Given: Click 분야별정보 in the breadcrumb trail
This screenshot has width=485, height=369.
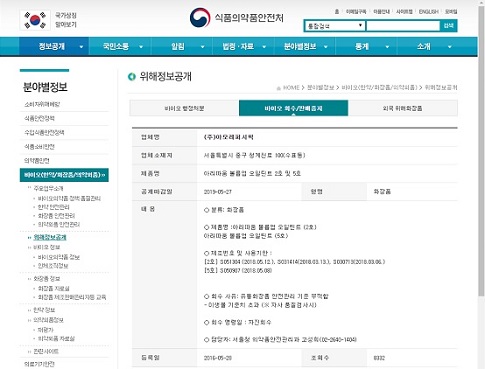Looking at the screenshot, I should (320, 88).
